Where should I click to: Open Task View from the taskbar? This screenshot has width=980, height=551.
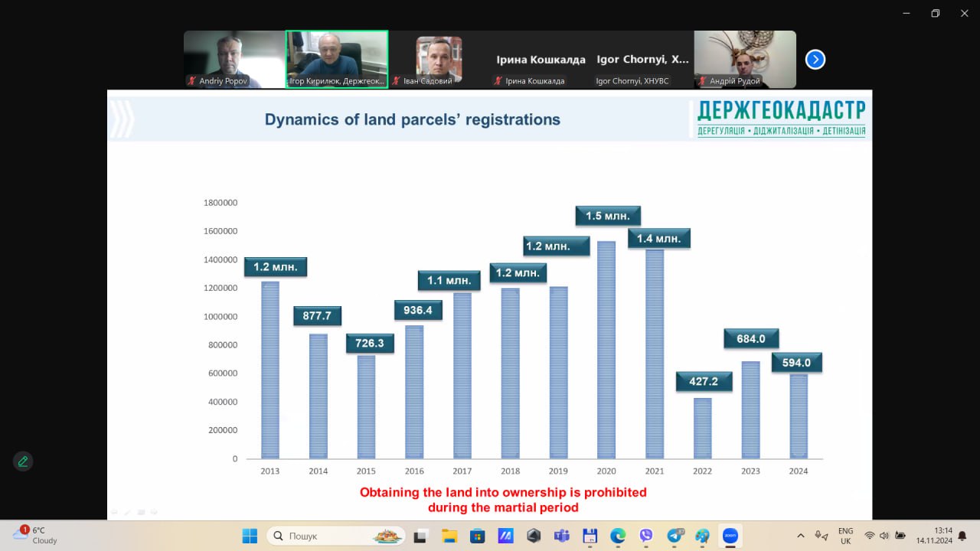[420, 536]
